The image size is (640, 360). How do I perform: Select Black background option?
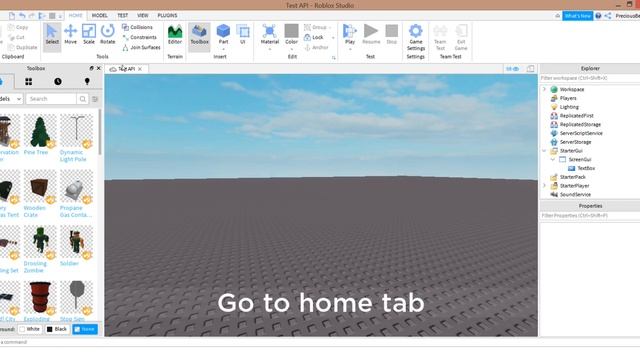(57, 329)
